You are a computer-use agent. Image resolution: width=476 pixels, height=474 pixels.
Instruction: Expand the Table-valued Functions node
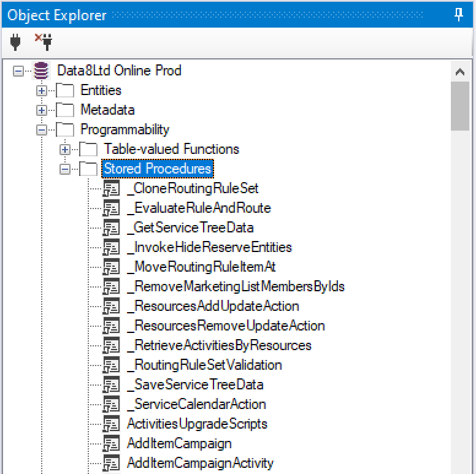point(65,150)
